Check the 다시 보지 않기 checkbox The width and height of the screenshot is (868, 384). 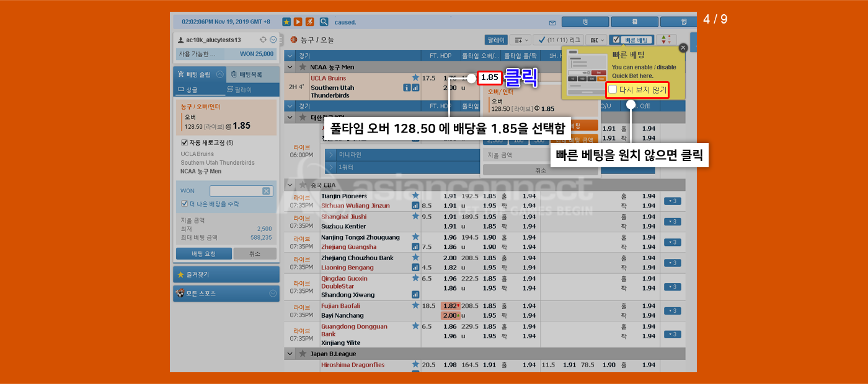pos(613,90)
